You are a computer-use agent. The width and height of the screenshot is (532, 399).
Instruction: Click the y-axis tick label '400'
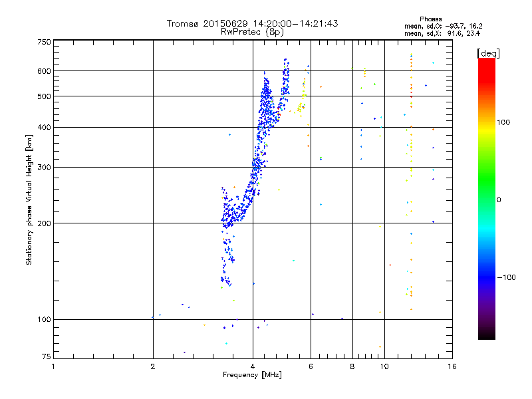(44, 127)
